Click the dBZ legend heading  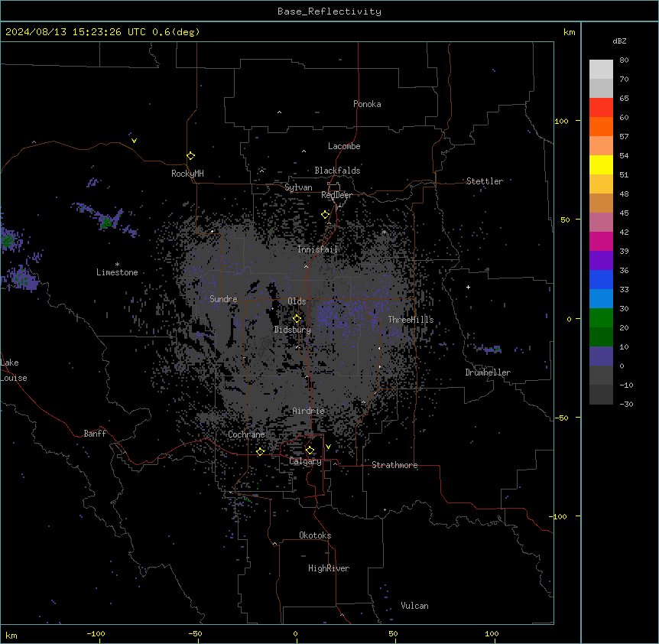(x=619, y=41)
